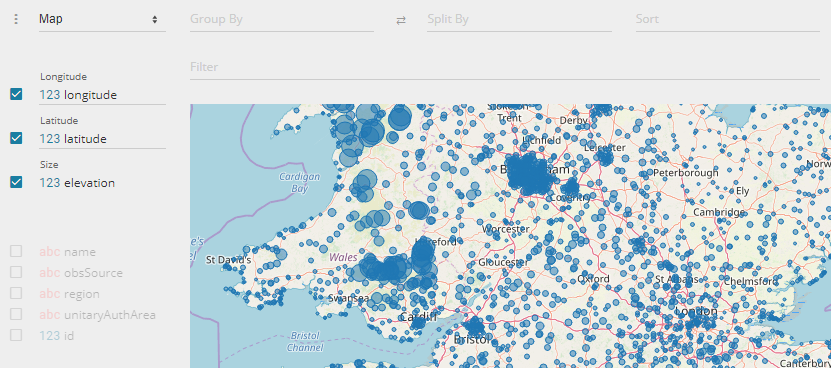Image resolution: width=831 pixels, height=368 pixels.
Task: Uncheck the elevation size checkbox
Action: pos(16,183)
